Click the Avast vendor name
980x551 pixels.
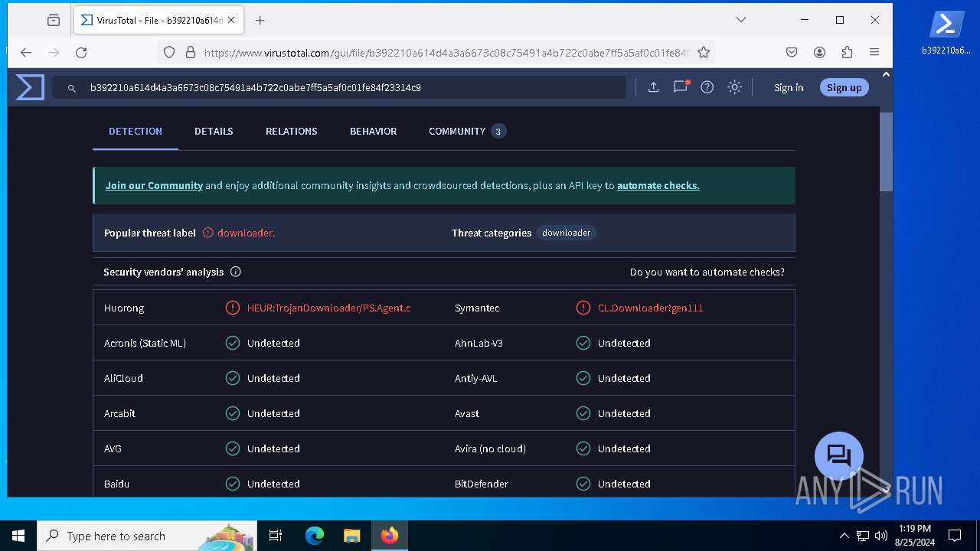coord(467,413)
